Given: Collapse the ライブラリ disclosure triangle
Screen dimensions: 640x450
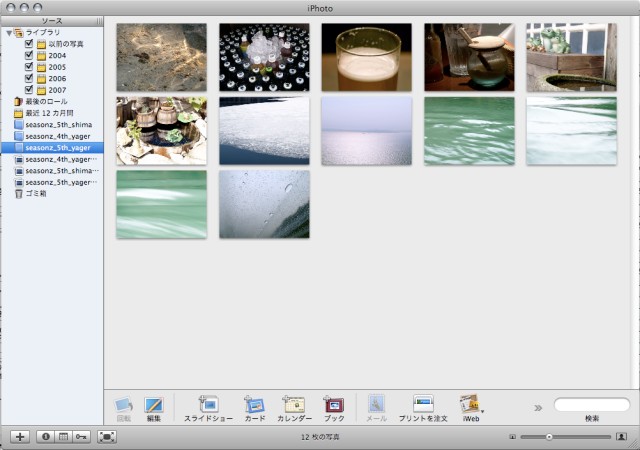Looking at the screenshot, I should click(9, 33).
